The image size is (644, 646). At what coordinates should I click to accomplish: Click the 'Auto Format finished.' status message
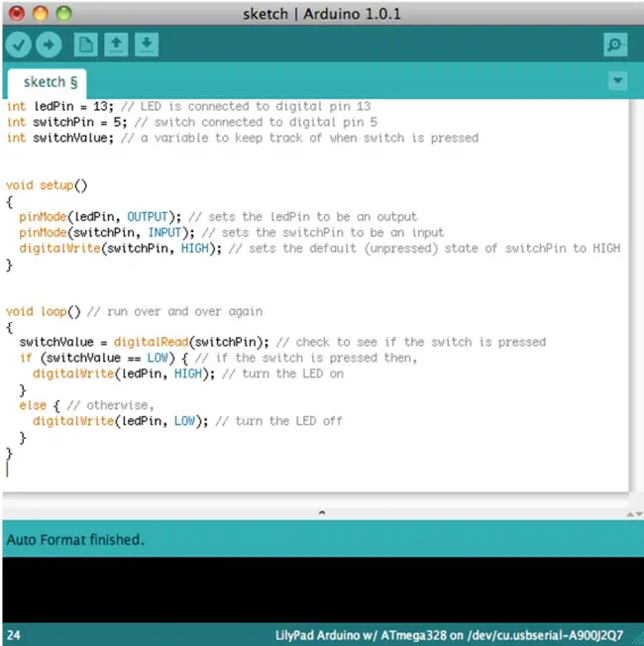(x=75, y=540)
